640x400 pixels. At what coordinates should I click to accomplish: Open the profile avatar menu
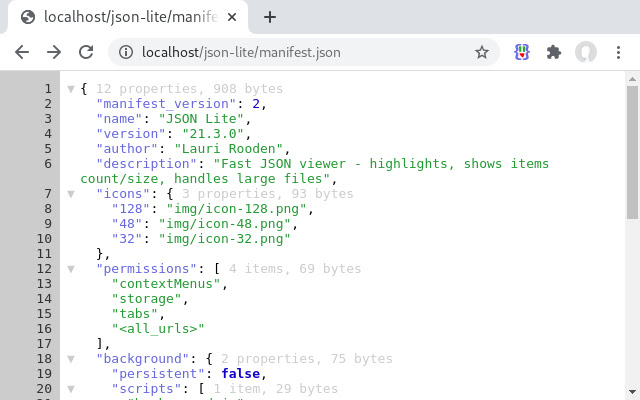tap(586, 52)
